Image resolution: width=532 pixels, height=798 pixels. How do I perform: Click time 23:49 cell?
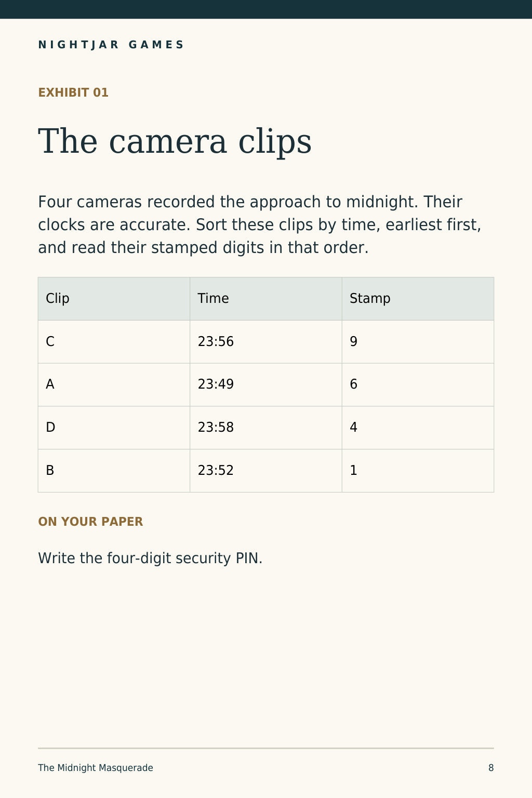click(266, 384)
